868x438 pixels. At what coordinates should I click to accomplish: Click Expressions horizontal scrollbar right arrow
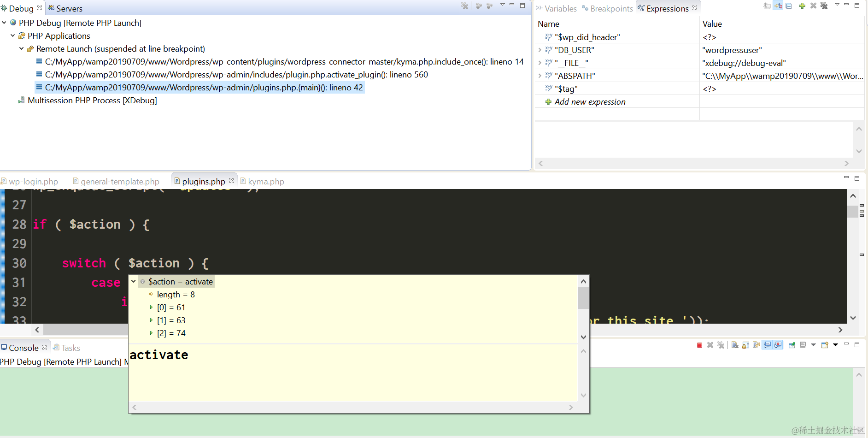[846, 163]
